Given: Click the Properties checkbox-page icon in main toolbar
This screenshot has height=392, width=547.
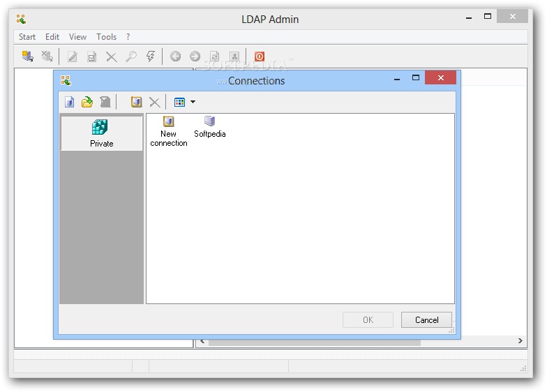Looking at the screenshot, I should (92, 56).
